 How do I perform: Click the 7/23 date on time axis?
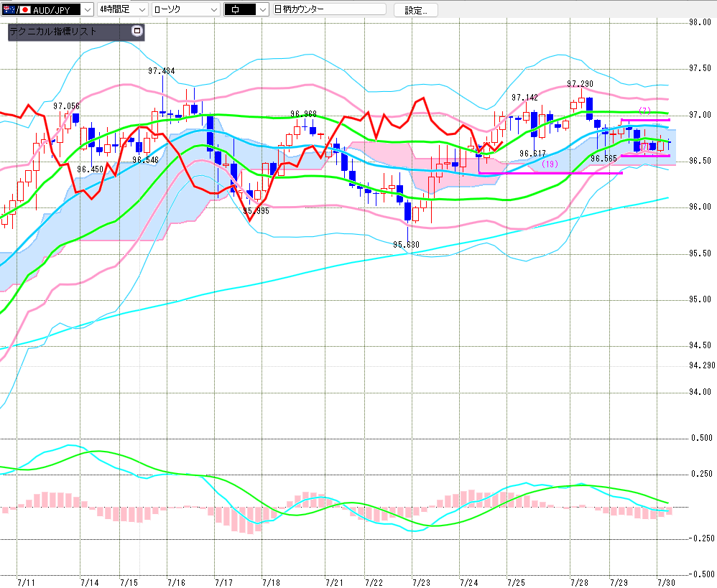coord(422,582)
